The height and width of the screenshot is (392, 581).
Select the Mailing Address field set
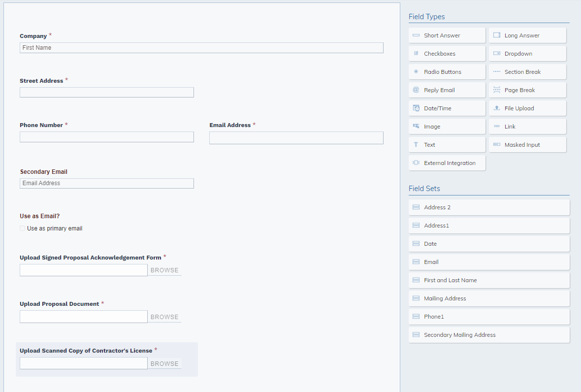[489, 298]
